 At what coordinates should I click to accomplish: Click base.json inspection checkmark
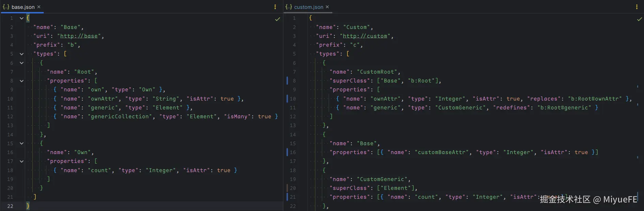click(x=278, y=19)
